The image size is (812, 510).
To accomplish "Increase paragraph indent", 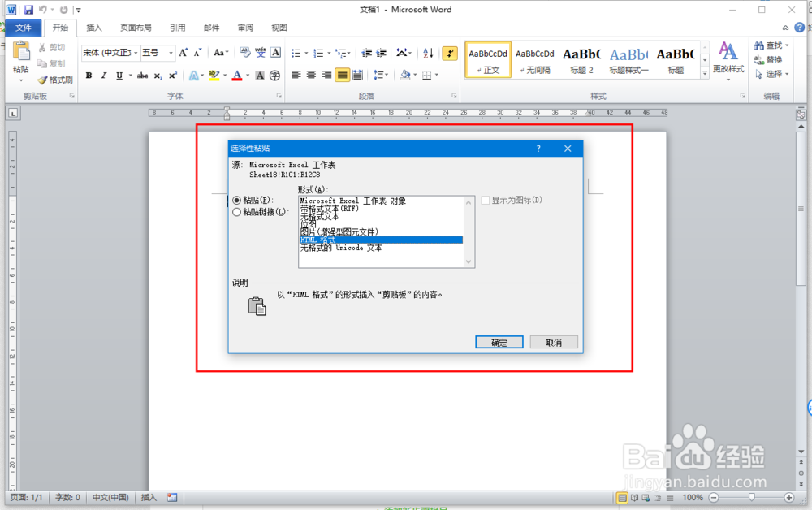I will [x=381, y=53].
